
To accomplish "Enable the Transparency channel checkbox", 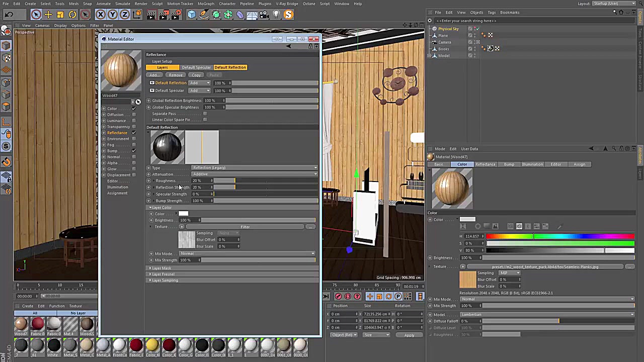I will tap(133, 126).
